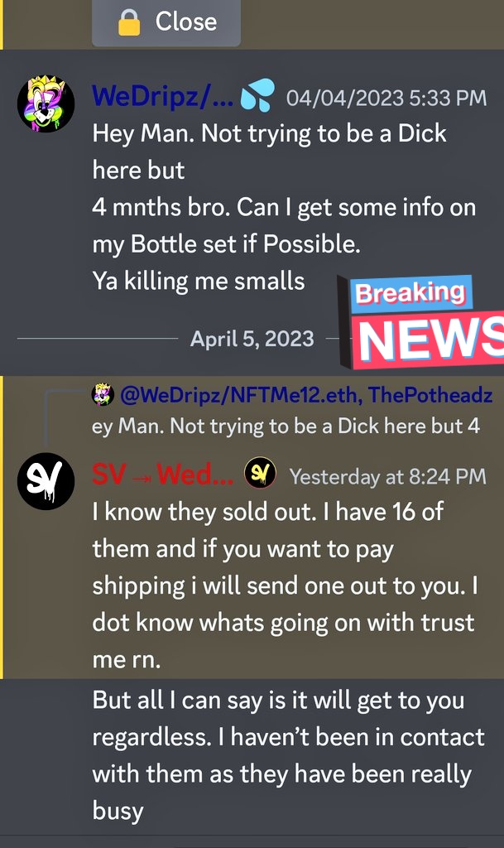Open the SV black circular avatar

46,481
